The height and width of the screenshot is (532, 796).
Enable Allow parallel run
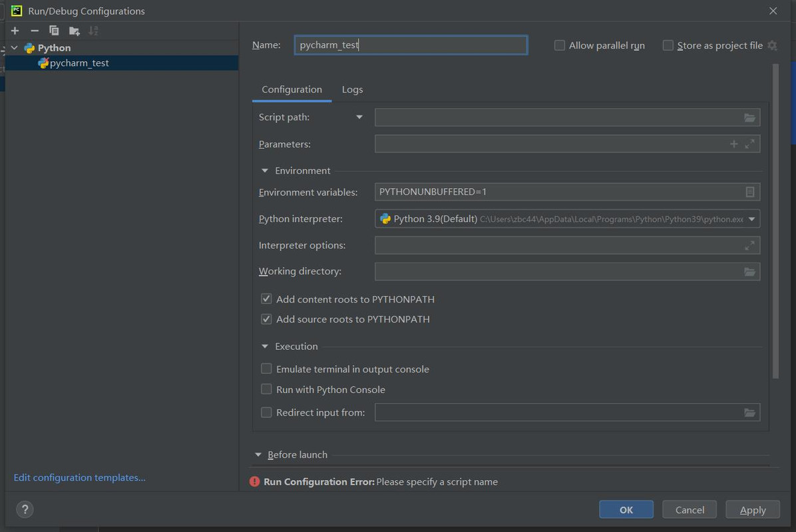coord(560,46)
